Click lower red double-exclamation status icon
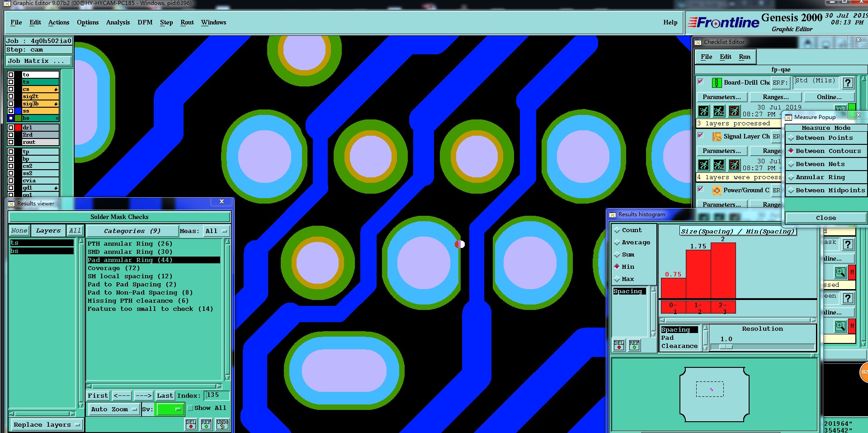Viewport: 868px width, 433px height. [x=852, y=326]
